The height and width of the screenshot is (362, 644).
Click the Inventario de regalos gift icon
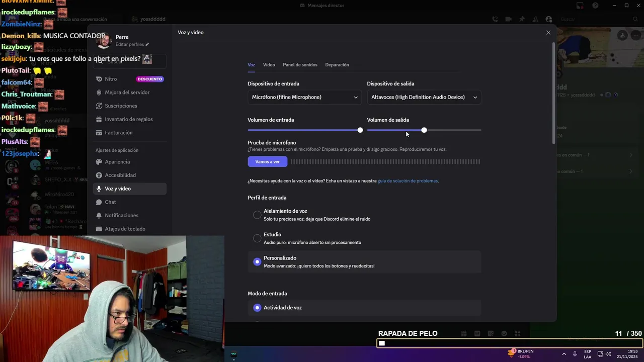pyautogui.click(x=99, y=119)
